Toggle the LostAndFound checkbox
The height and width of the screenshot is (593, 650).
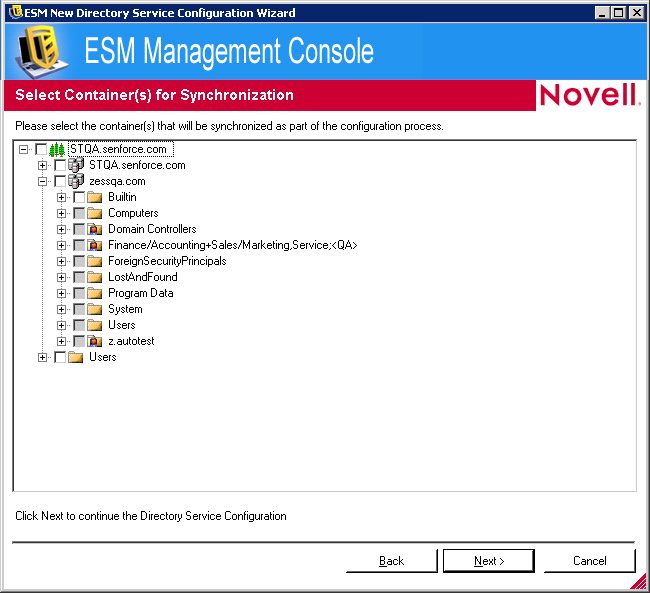(79, 277)
